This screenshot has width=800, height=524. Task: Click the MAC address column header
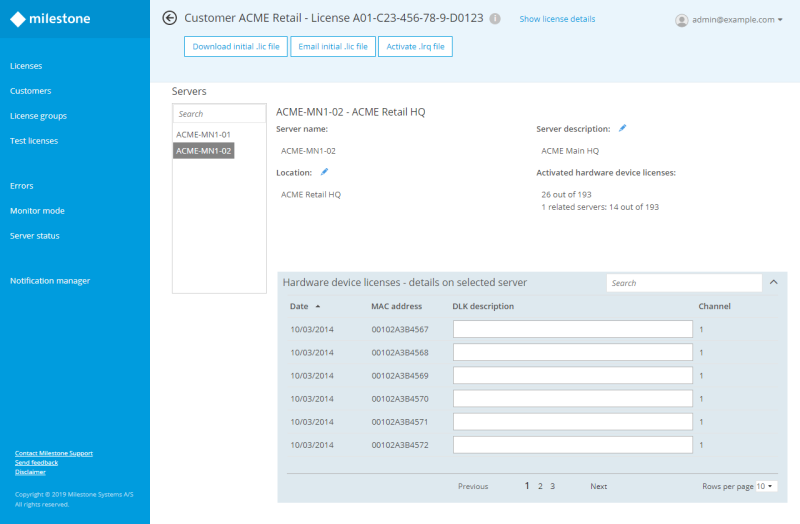pos(396,306)
